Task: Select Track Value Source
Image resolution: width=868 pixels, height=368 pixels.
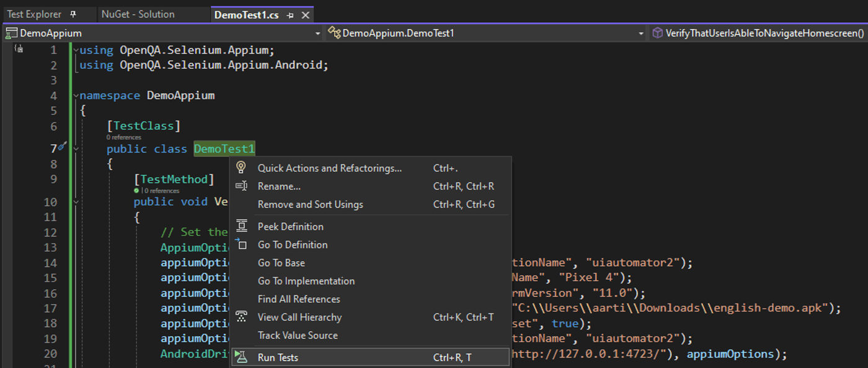Action: pos(370,335)
